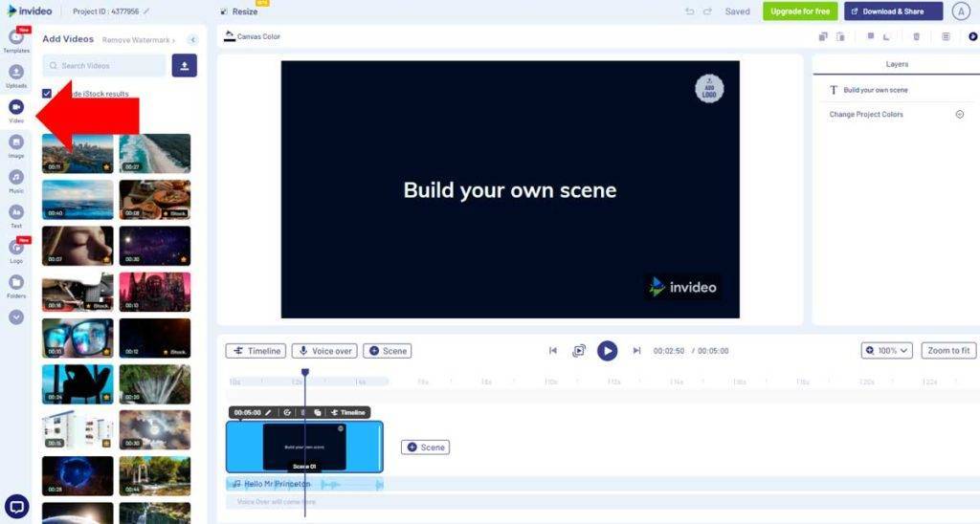This screenshot has width=980, height=524.
Task: Select the Scene 01 clip
Action: [304, 447]
